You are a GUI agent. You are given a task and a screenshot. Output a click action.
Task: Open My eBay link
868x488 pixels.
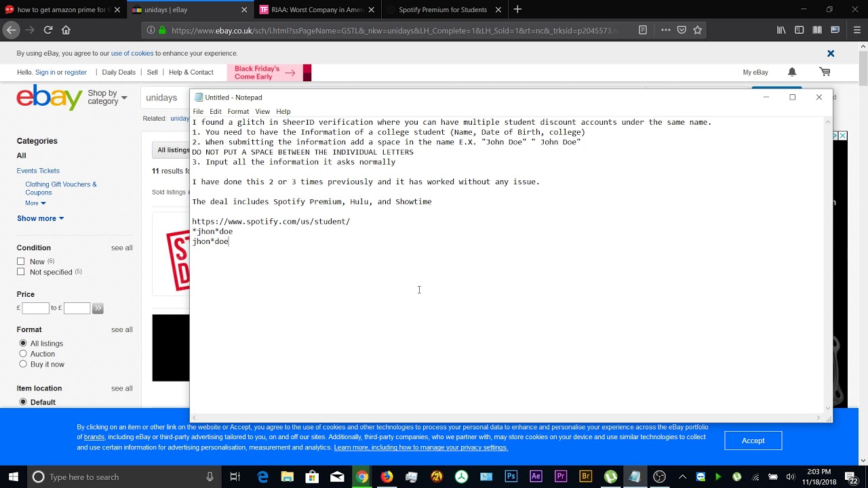click(x=755, y=72)
